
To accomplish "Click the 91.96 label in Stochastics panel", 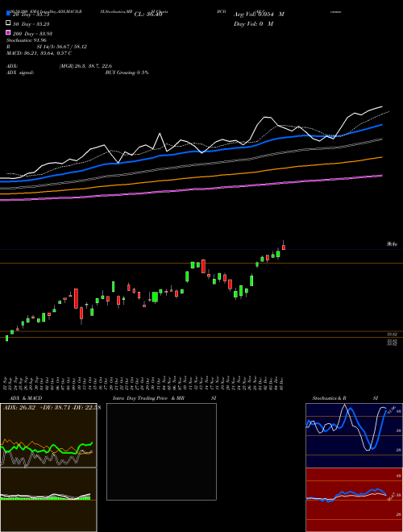I will click(x=391, y=409).
